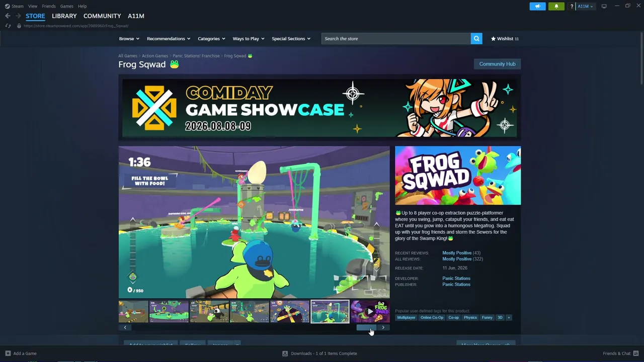
Task: Switch to the STORE tab
Action: (x=35, y=16)
